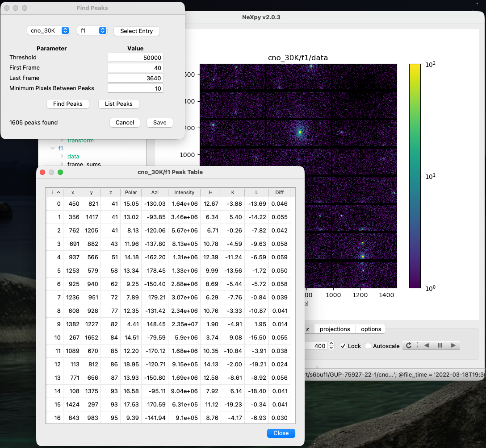The height and width of the screenshot is (448, 486).
Task: Sort peak table by Polar column
Action: click(x=131, y=192)
